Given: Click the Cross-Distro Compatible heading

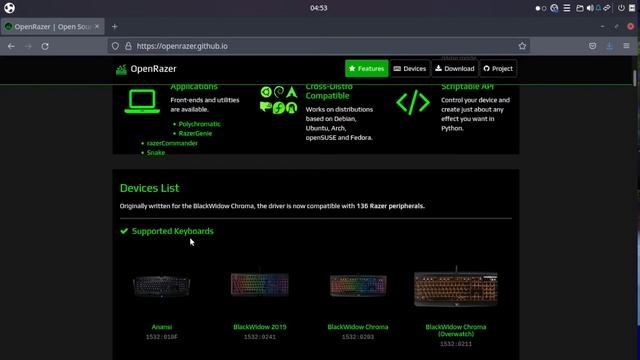Looking at the screenshot, I should tap(329, 91).
